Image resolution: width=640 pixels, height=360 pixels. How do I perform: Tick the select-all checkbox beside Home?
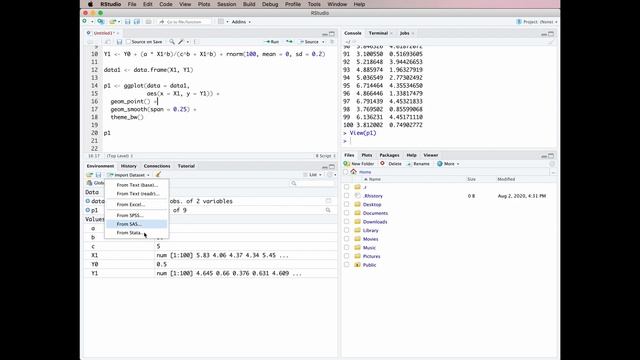coord(346,172)
